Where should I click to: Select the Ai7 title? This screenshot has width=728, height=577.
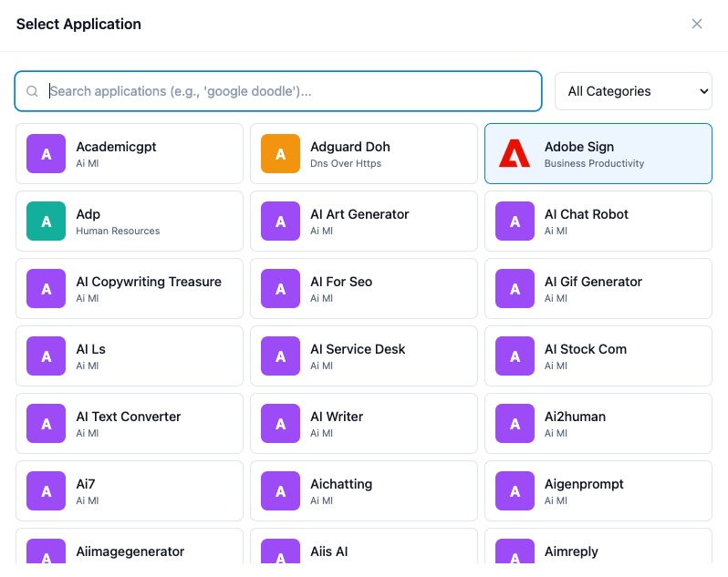tap(86, 484)
